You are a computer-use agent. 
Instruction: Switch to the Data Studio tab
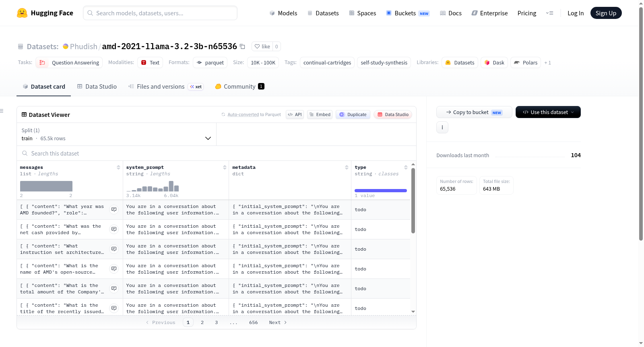(97, 86)
